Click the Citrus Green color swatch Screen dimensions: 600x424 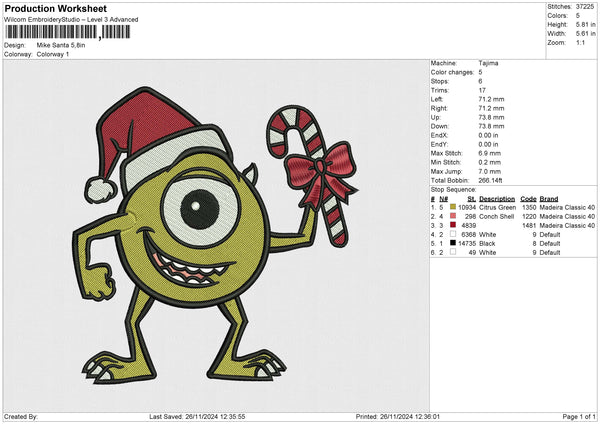pyautogui.click(x=453, y=207)
